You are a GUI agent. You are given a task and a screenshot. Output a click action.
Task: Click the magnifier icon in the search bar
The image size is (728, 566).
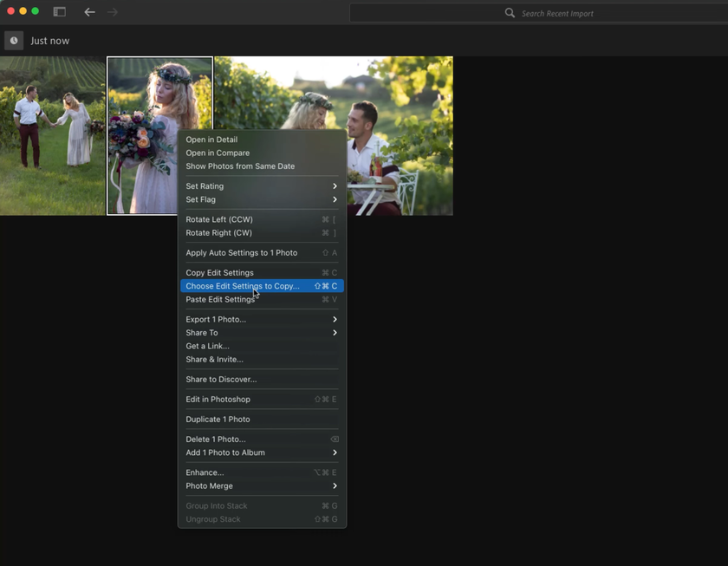pyautogui.click(x=510, y=12)
